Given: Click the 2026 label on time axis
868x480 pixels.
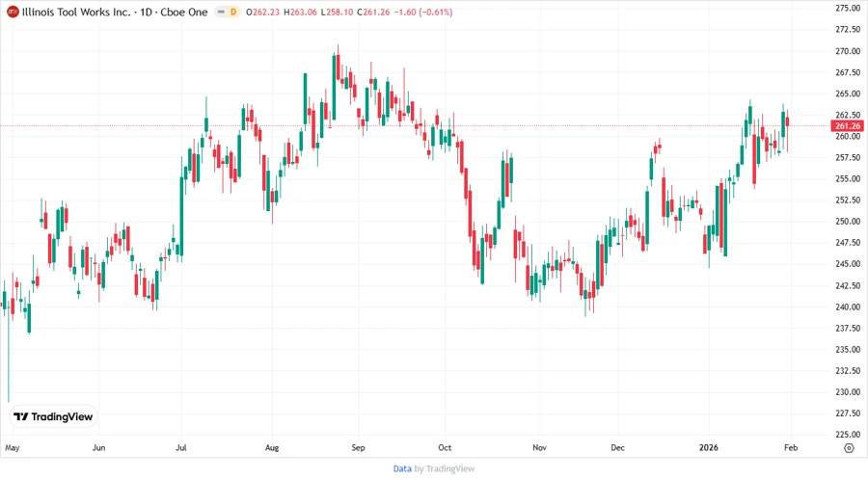Looking at the screenshot, I should tap(709, 447).
